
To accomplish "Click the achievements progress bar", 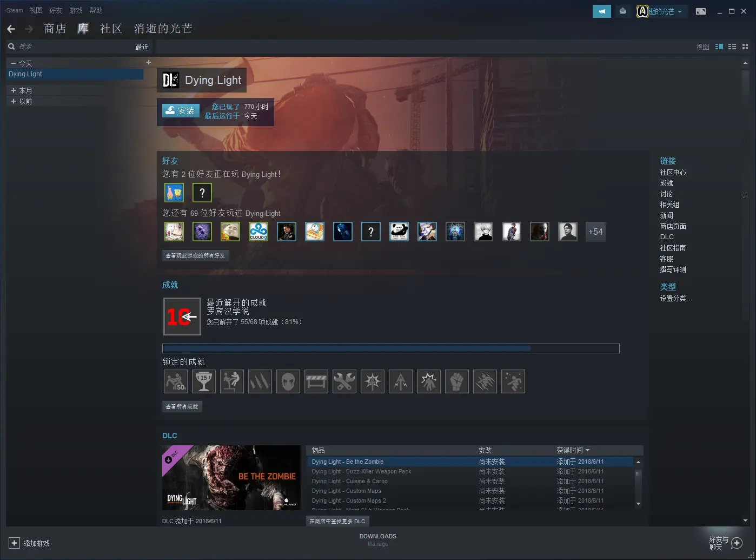I will pyautogui.click(x=390, y=348).
